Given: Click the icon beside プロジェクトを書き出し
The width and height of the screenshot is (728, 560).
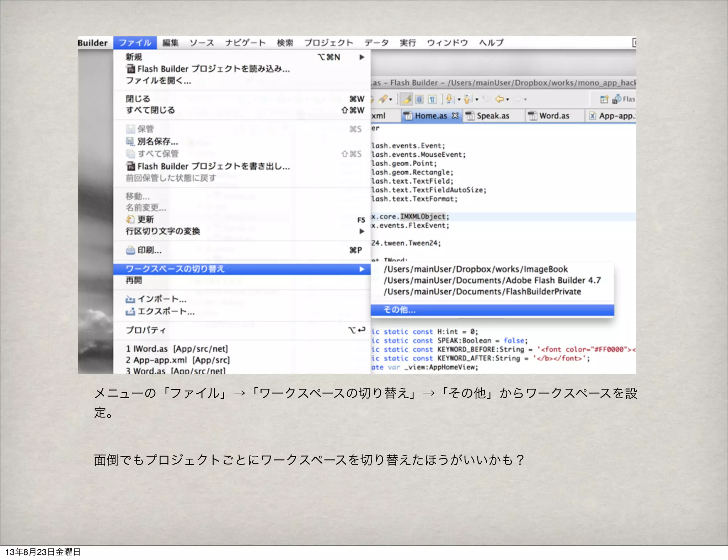Looking at the screenshot, I should [x=130, y=166].
